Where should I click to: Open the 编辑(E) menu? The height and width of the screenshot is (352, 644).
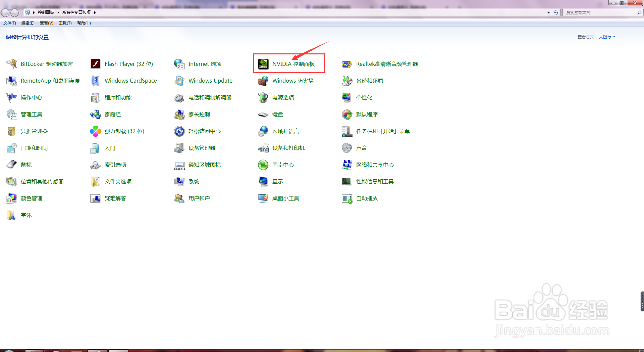(x=28, y=23)
